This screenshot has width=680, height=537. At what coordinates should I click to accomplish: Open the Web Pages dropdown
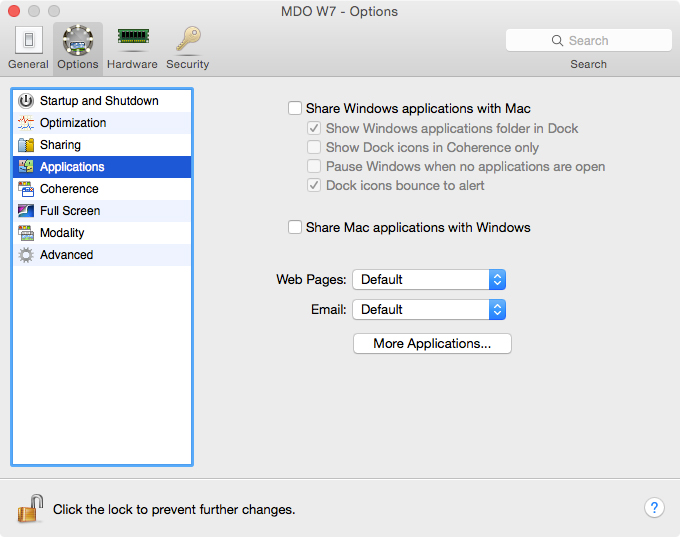pyautogui.click(x=429, y=279)
